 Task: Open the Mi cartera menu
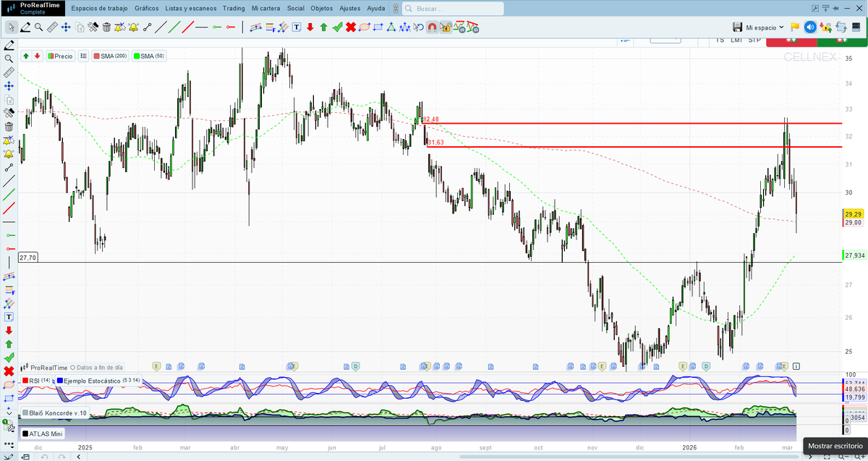click(266, 8)
